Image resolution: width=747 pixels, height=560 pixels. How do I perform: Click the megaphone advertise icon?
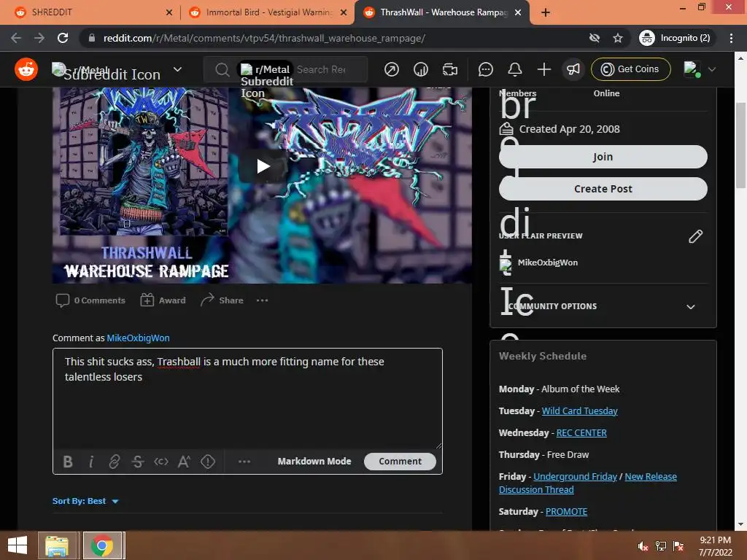pos(573,69)
